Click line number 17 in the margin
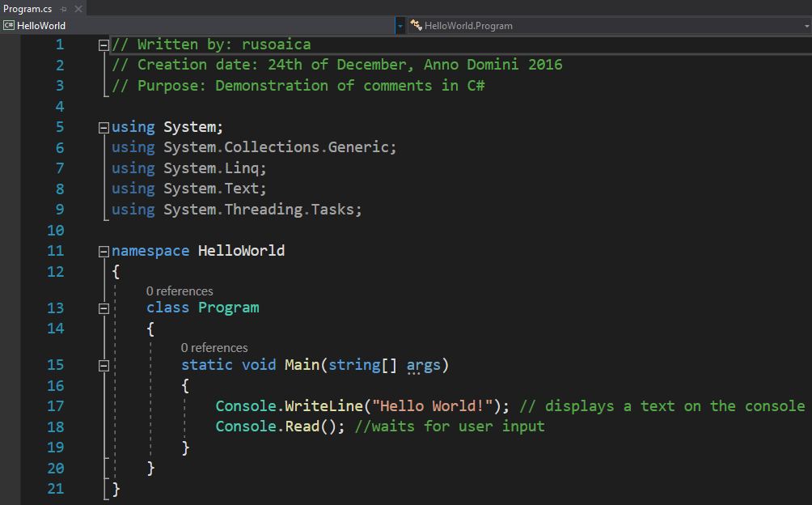812x505 pixels. (56, 406)
